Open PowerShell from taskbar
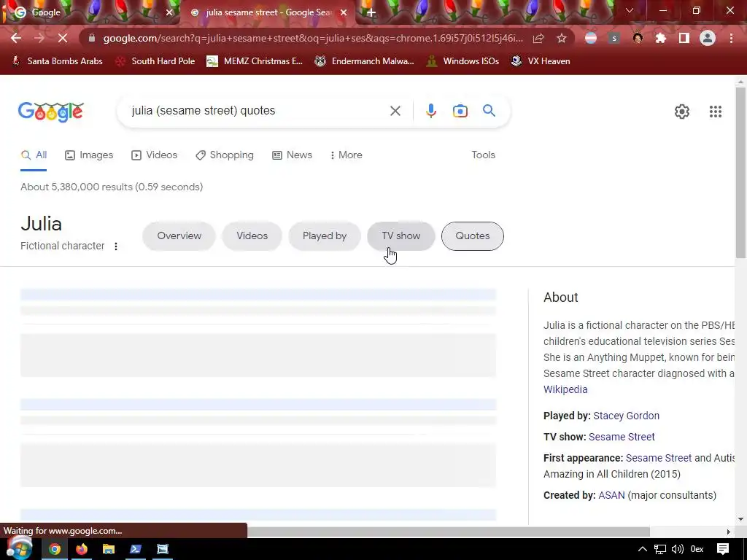This screenshot has width=747, height=560. [136, 549]
